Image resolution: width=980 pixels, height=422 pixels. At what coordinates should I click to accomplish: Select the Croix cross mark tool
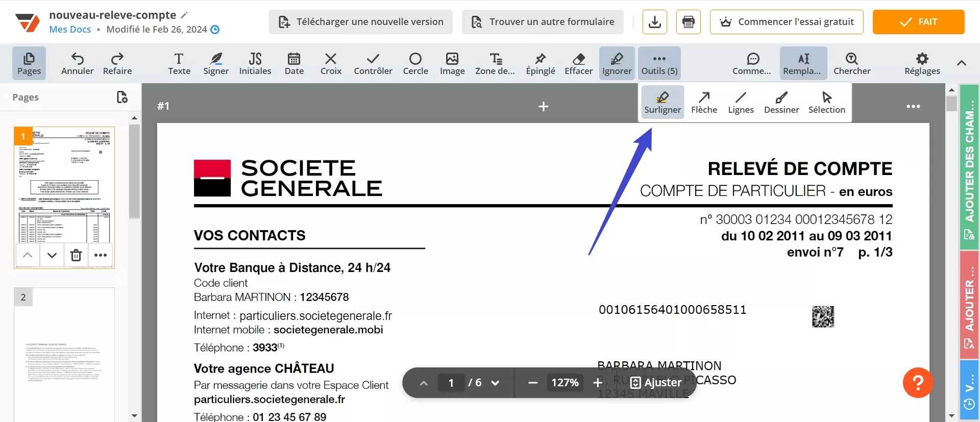point(331,63)
